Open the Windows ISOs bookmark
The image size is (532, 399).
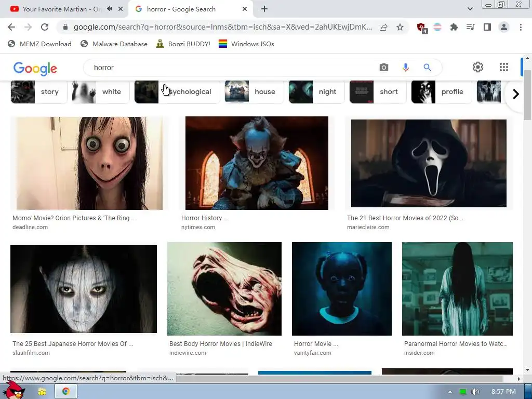[246, 44]
